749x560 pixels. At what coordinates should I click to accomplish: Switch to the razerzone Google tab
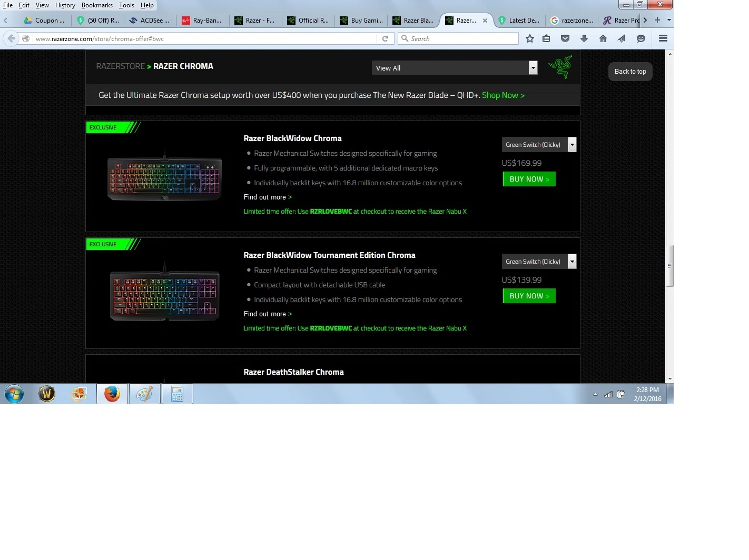coord(571,21)
